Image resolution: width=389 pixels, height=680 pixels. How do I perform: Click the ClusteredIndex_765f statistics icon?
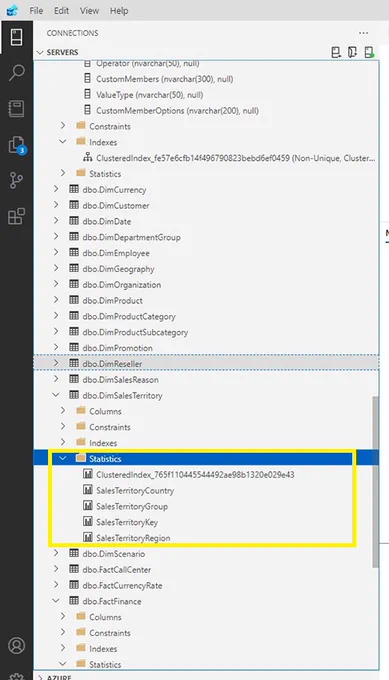click(x=88, y=474)
